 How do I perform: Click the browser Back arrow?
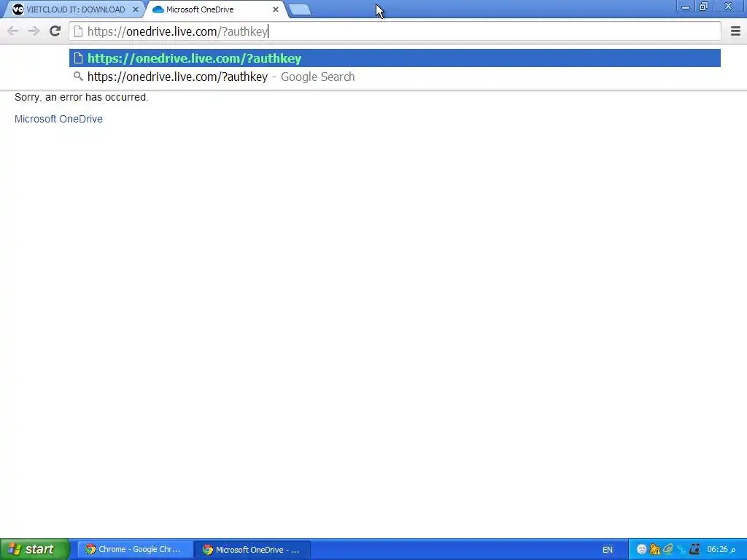click(13, 31)
